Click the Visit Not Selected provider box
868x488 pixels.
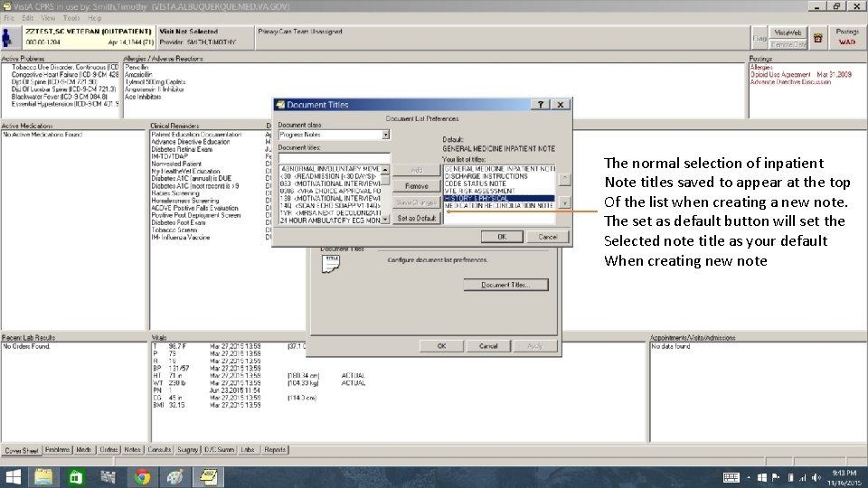pyautogui.click(x=205, y=37)
